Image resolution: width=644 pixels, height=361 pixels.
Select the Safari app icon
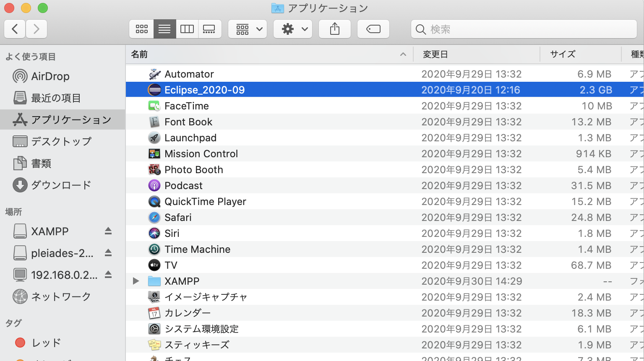[154, 217]
